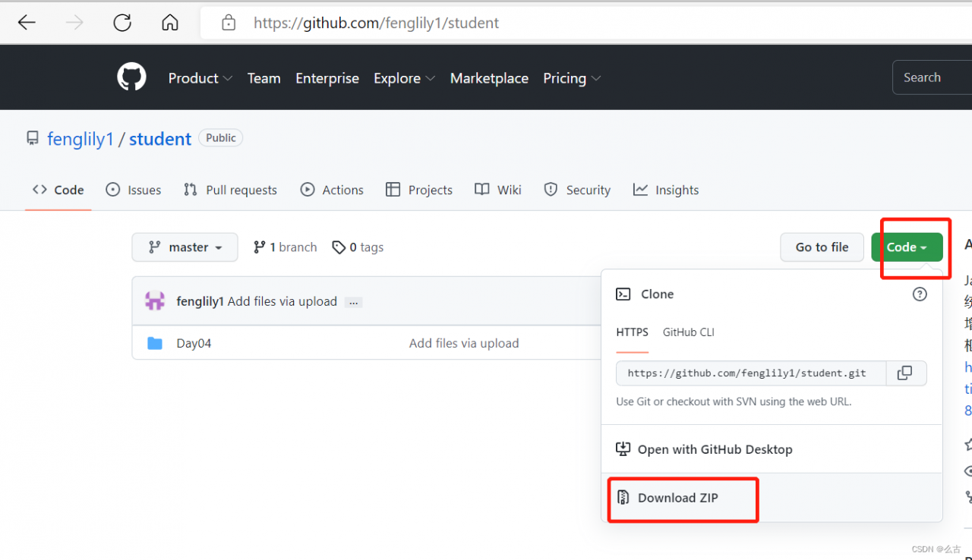Choose Open with GitHub Desktop
Screen dimensions: 972x560
715,449
